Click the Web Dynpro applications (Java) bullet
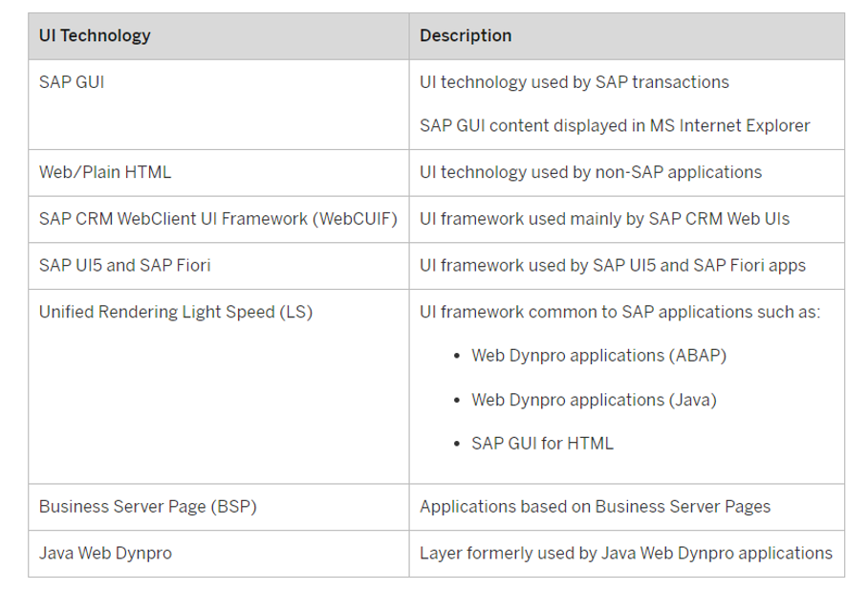Image resolution: width=868 pixels, height=591 pixels. coord(594,400)
